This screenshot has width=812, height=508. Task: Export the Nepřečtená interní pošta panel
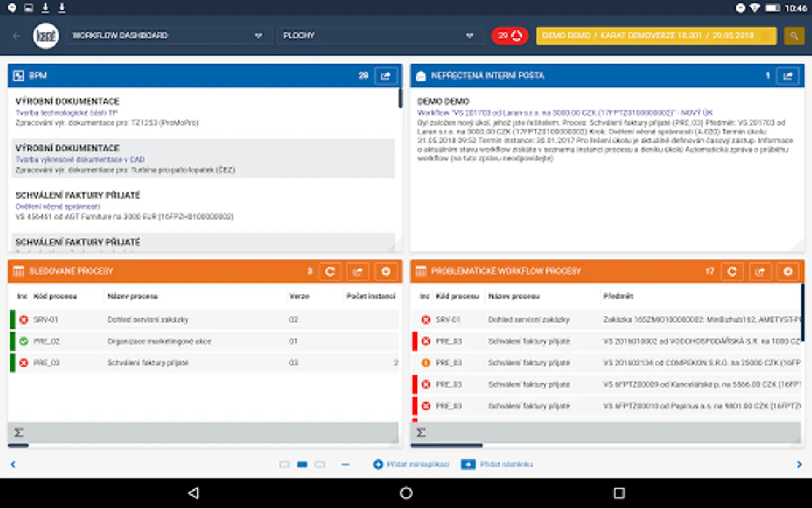[788, 76]
